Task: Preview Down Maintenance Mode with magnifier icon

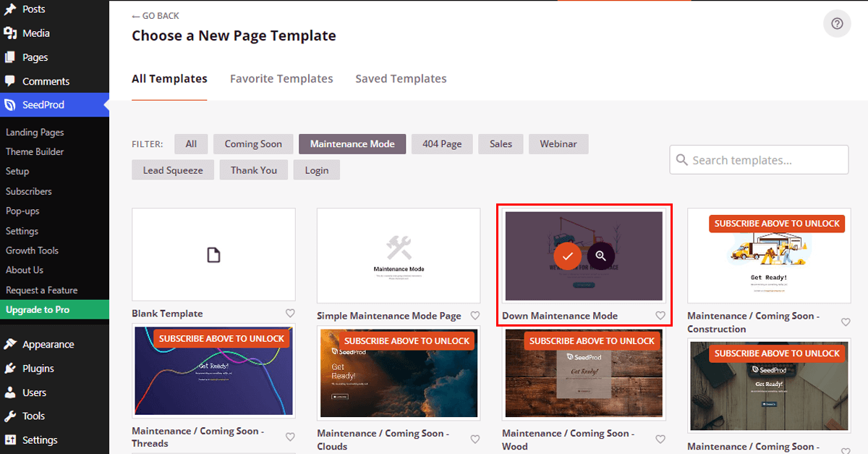Action: point(601,256)
